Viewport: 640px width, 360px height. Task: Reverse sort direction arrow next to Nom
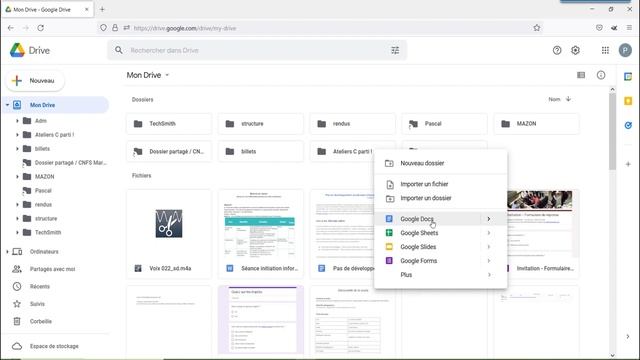coord(568,99)
